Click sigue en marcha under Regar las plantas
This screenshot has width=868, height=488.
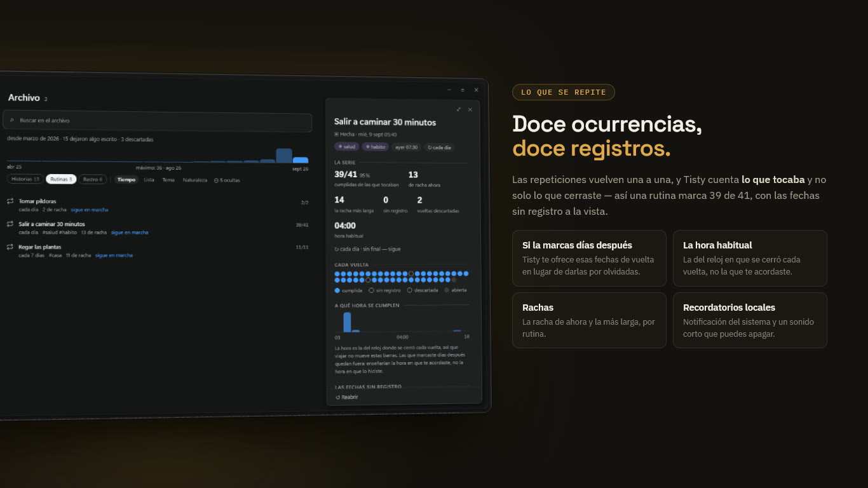pyautogui.click(x=114, y=255)
